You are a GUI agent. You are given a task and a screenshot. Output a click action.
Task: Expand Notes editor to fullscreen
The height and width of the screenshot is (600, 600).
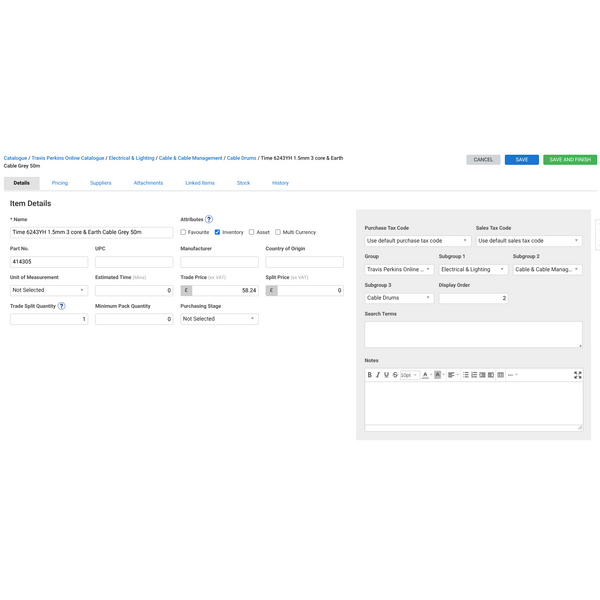pos(578,375)
